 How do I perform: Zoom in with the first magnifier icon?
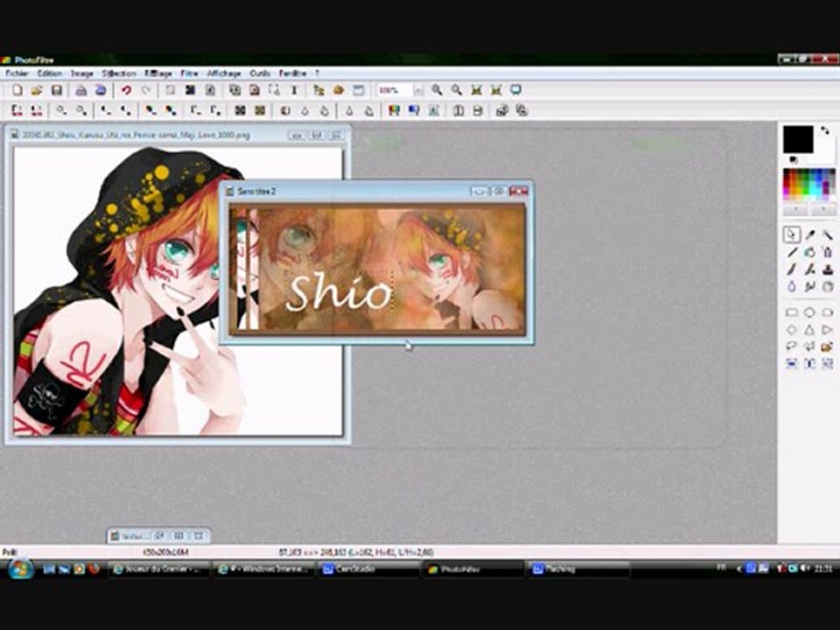pyautogui.click(x=437, y=90)
